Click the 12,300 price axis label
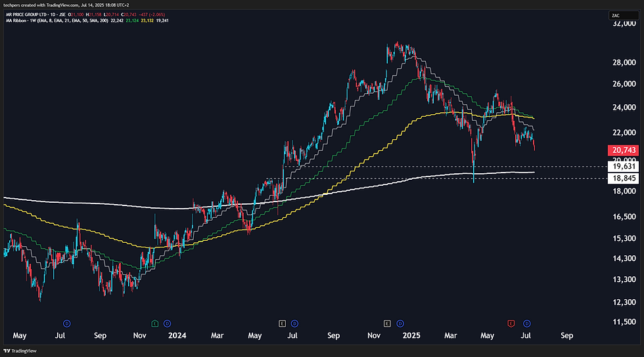 pyautogui.click(x=624, y=302)
